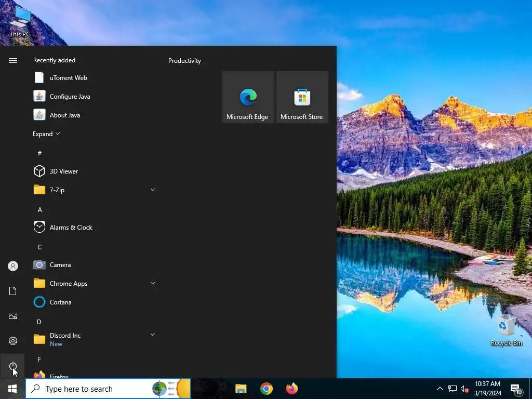This screenshot has width=532, height=399.
Task: Show hidden tray icons chevron
Action: point(440,389)
